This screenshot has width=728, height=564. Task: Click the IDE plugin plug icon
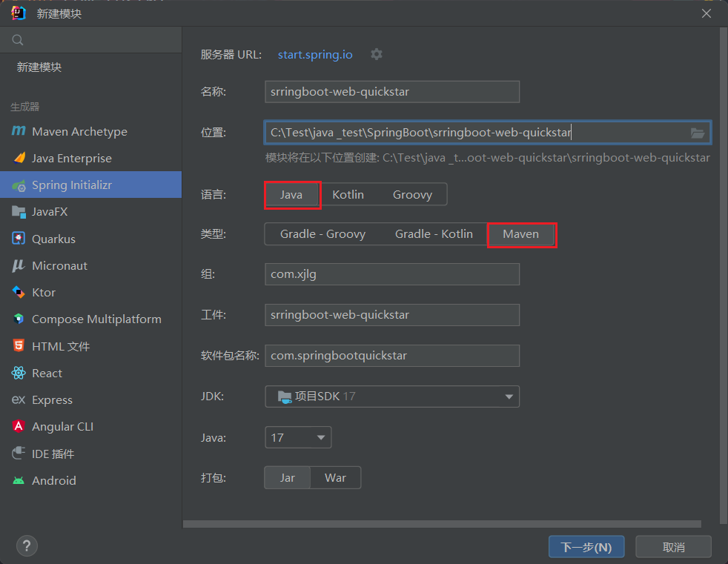(19, 453)
